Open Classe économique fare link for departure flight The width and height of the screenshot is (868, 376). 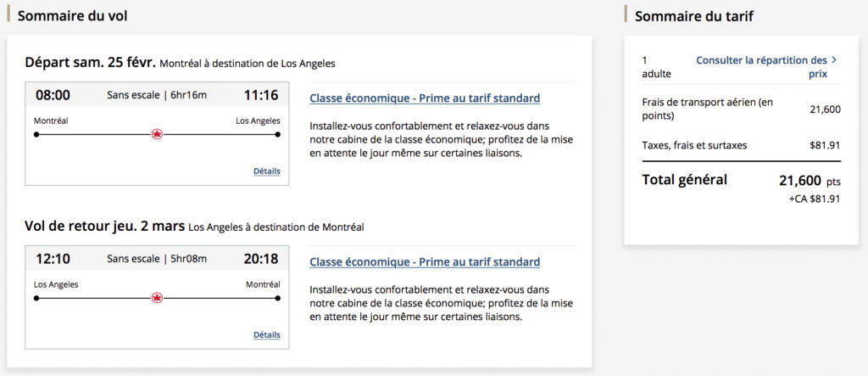pyautogui.click(x=425, y=98)
